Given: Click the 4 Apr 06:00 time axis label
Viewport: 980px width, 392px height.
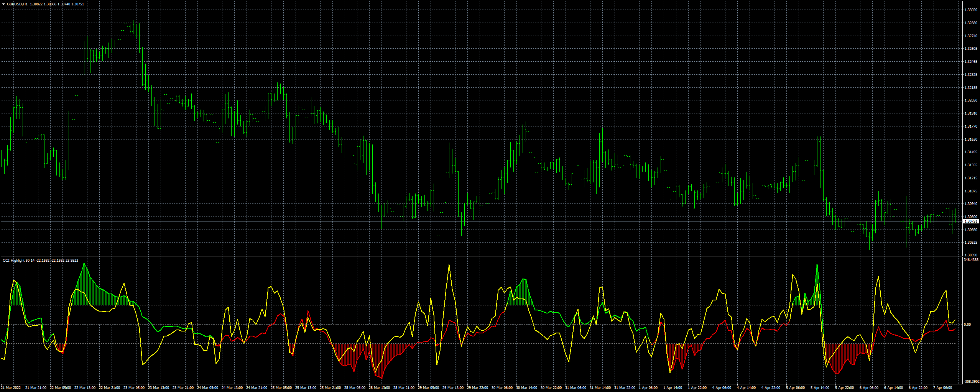Looking at the screenshot, I should pyautogui.click(x=722, y=388).
